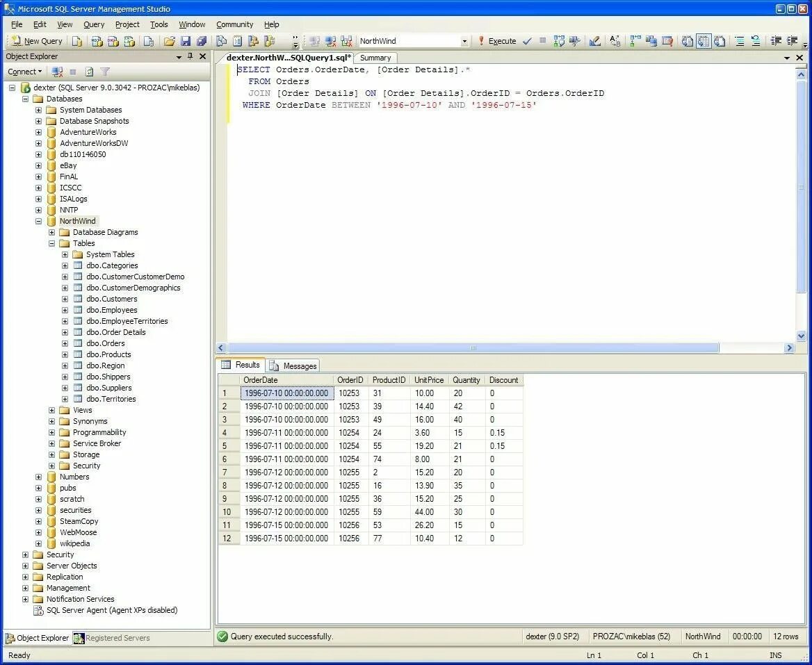812x665 pixels.
Task: Expand the AdventureWorks database node
Action: (38, 132)
